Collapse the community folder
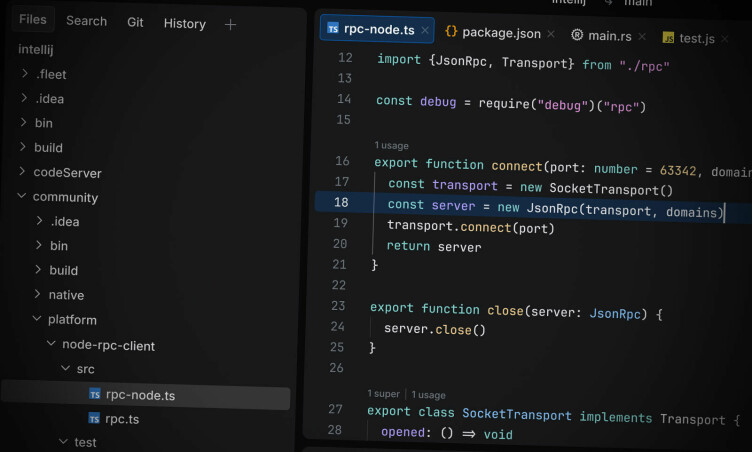Viewport: 752px width, 452px height. pos(22,196)
